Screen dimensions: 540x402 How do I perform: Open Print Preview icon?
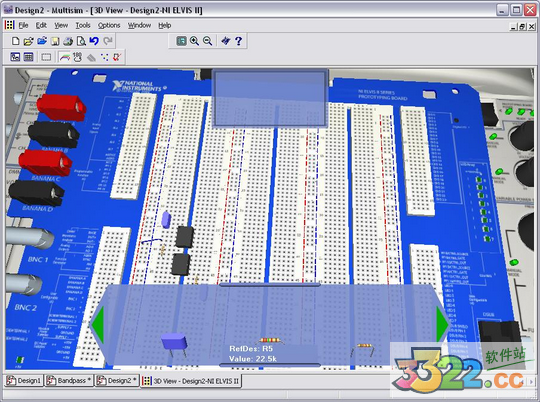pos(81,41)
